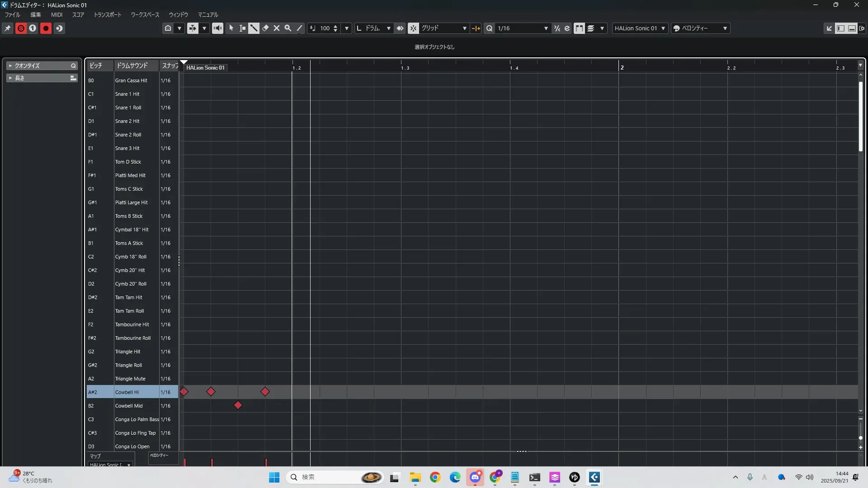This screenshot has height=488, width=868.
Task: Select the Drumstick tool
Action: point(254,28)
